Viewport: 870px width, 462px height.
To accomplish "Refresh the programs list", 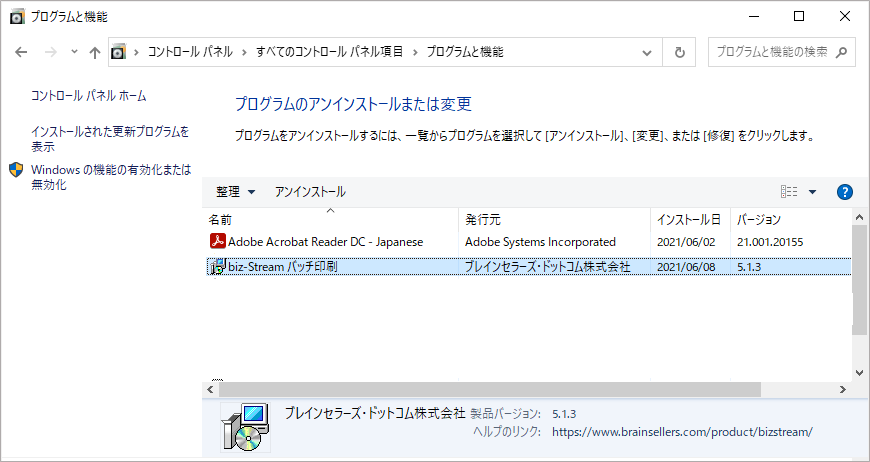I will tap(680, 53).
